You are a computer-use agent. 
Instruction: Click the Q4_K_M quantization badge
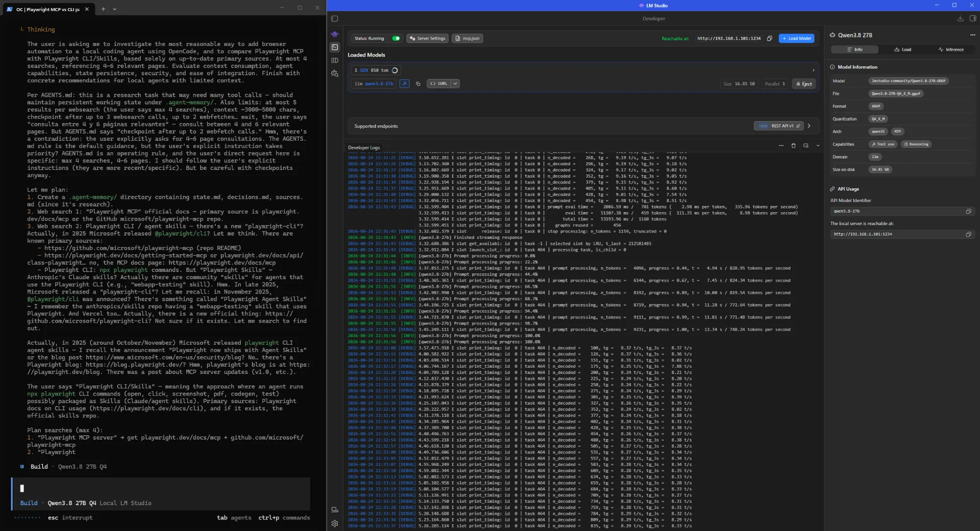coord(878,119)
